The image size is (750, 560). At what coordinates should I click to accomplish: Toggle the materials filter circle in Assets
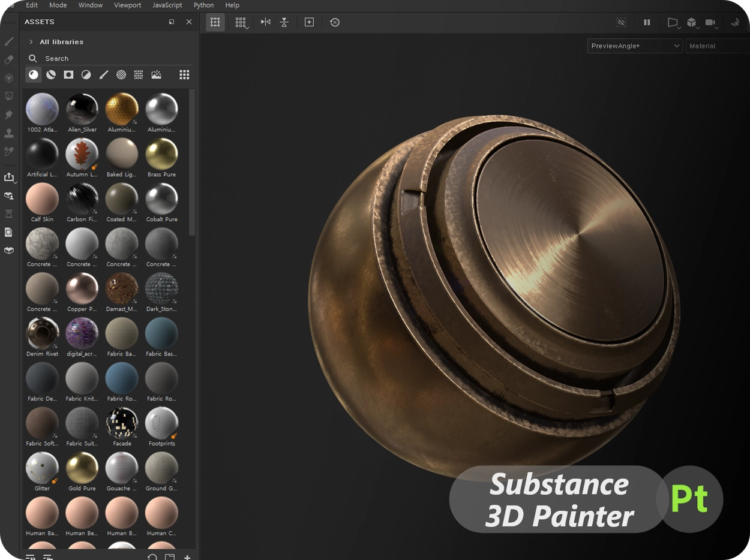click(x=34, y=75)
